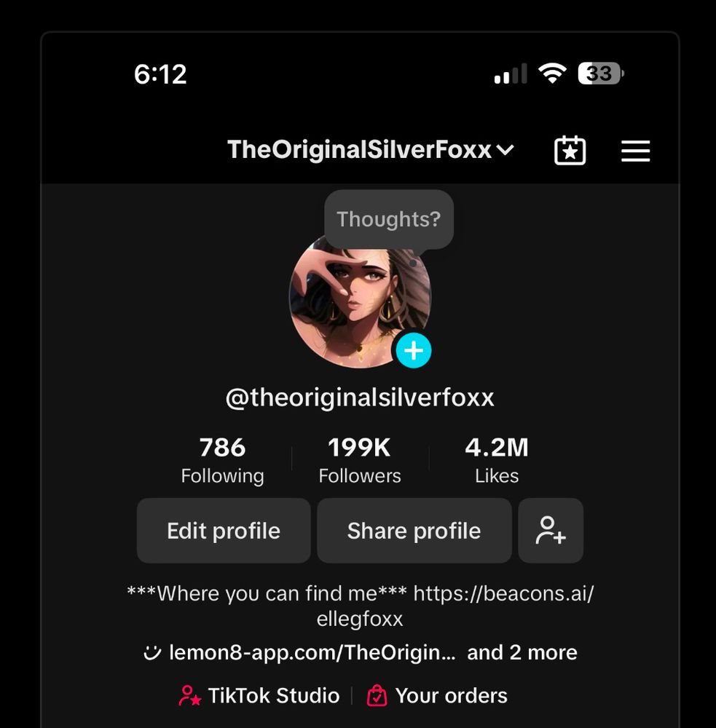This screenshot has width=716, height=728.
Task: Show the 4.2M Likes details
Action: [497, 460]
